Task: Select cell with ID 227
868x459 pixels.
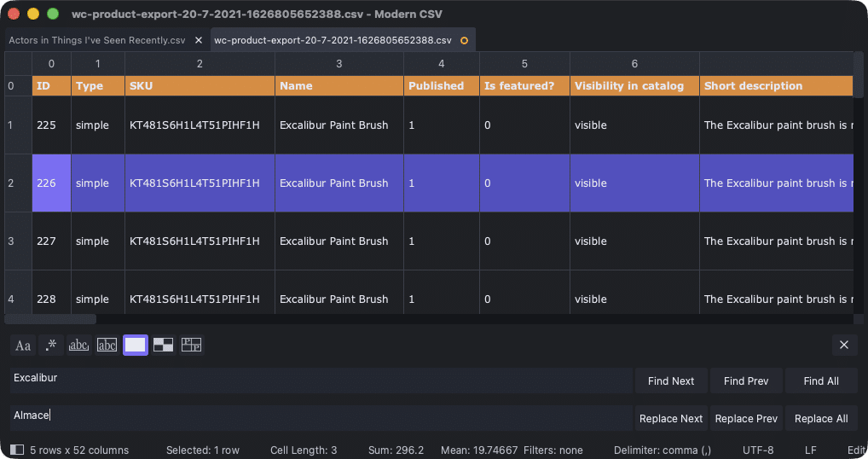Action: click(51, 241)
